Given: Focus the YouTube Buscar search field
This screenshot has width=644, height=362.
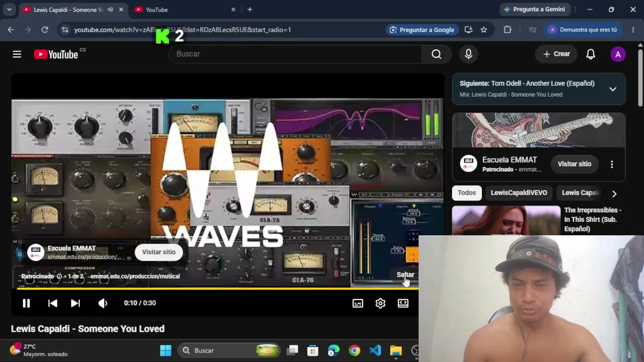Looking at the screenshot, I should click(295, 54).
